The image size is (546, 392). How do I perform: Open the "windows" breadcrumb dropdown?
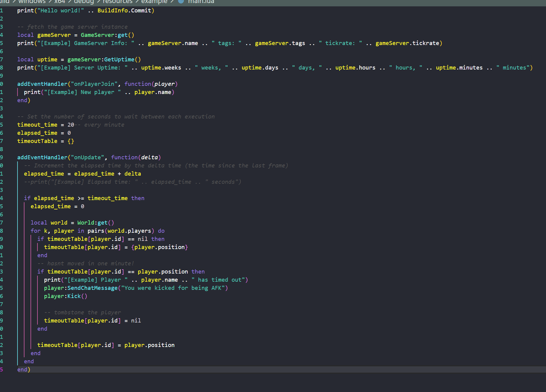point(32,2)
